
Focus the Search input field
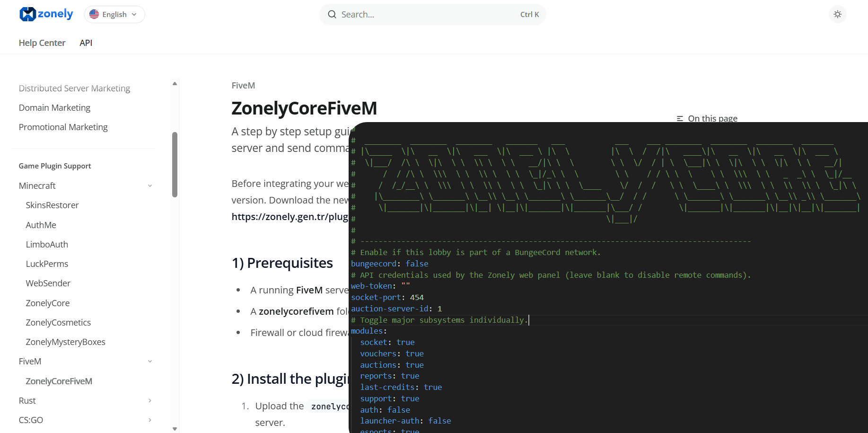(x=426, y=15)
